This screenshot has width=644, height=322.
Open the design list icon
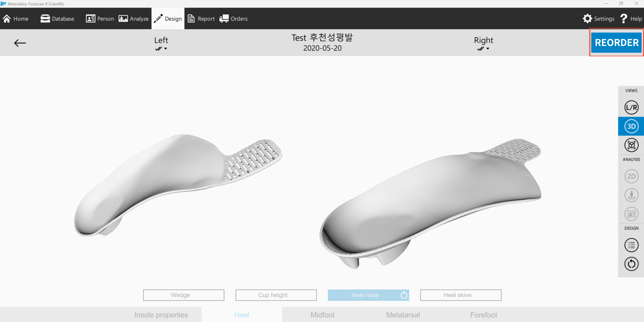coord(631,245)
